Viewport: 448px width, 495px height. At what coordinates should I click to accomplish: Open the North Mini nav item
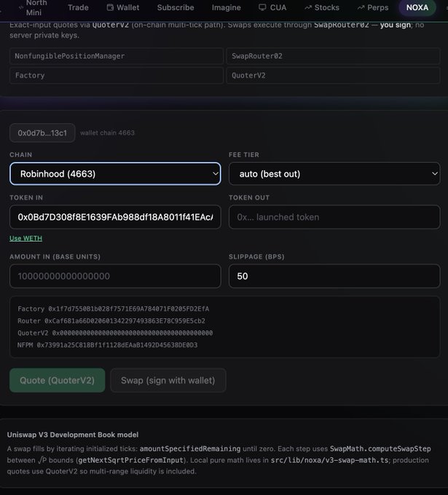pyautogui.click(x=34, y=7)
